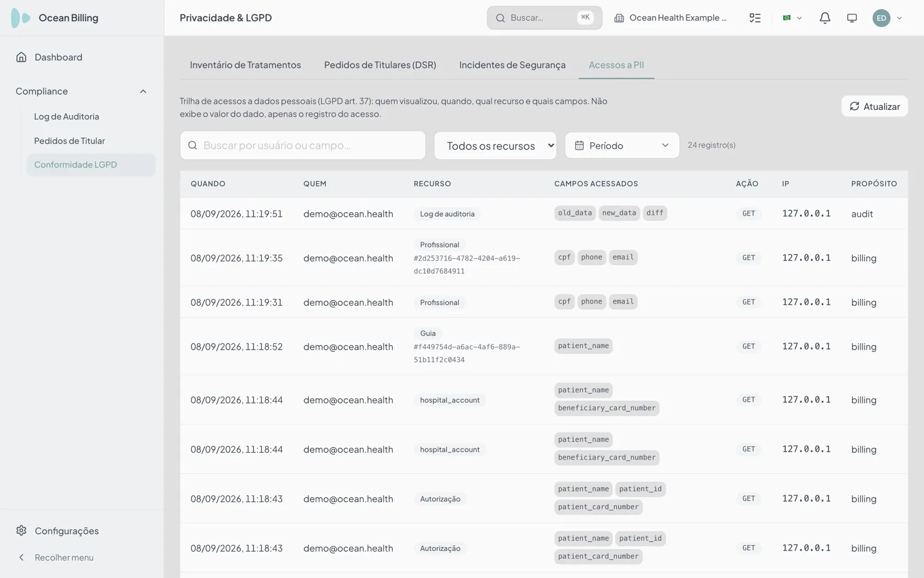The image size is (924, 578).
Task: Focus the Buscar por usuário ou campo field
Action: click(303, 146)
